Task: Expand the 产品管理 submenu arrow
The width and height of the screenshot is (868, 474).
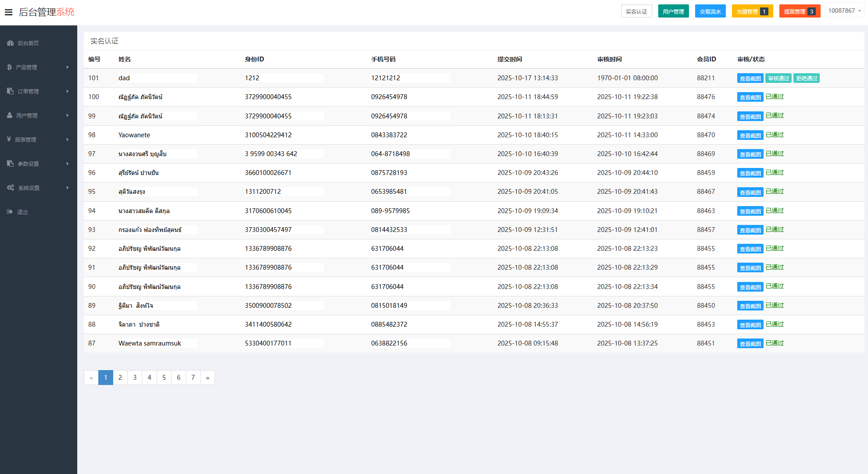Action: click(67, 67)
